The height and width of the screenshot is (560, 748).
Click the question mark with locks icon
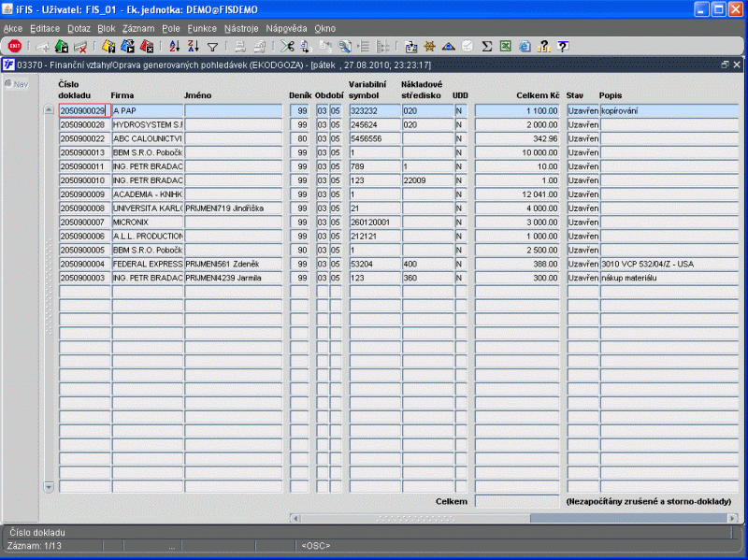point(544,46)
